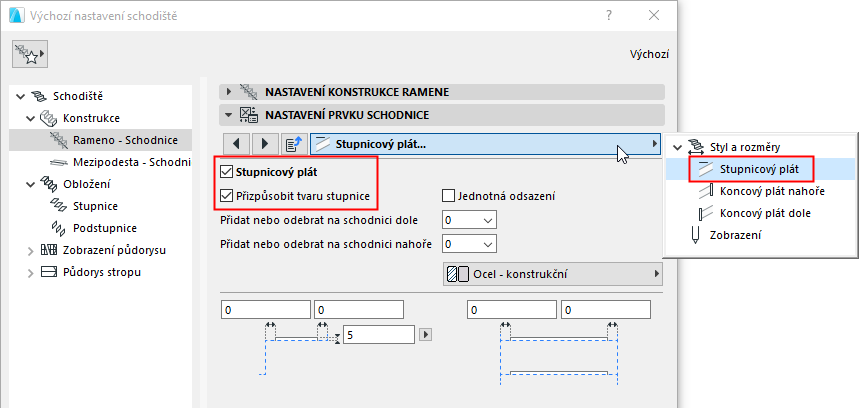
Task: Click Styl a rozměry stair icon
Action: [x=695, y=147]
